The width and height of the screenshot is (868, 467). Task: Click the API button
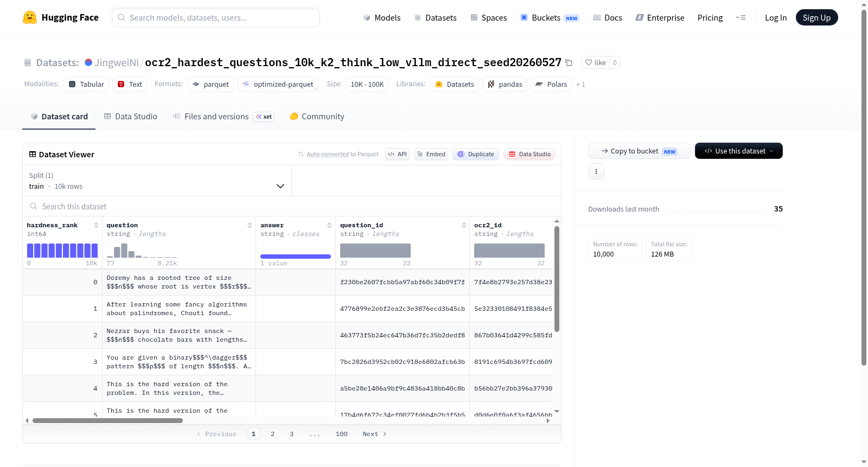point(397,154)
